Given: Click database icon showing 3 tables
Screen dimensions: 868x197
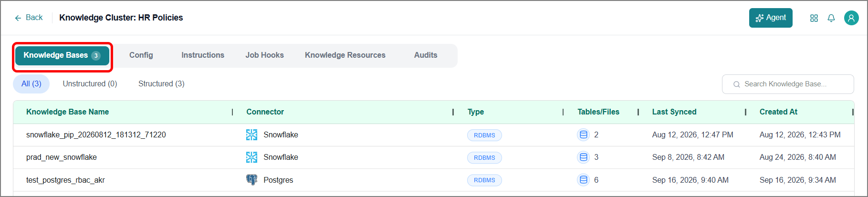Looking at the screenshot, I should click(583, 157).
